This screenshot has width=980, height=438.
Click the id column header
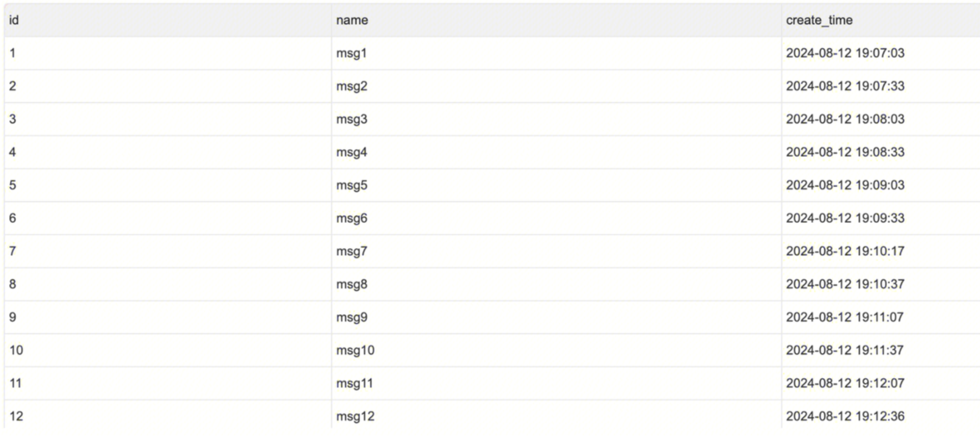pos(14,20)
